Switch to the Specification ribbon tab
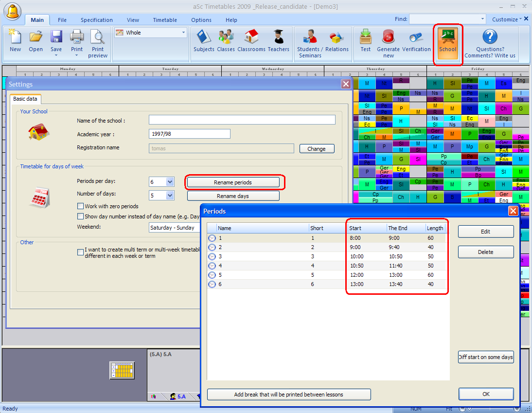The height and width of the screenshot is (413, 532). pyautogui.click(x=96, y=20)
